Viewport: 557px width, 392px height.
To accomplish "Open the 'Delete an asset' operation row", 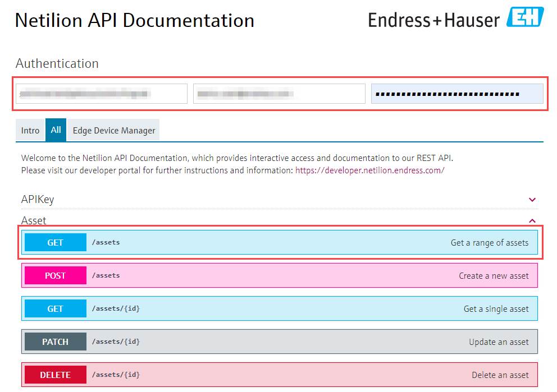I will 281,375.
